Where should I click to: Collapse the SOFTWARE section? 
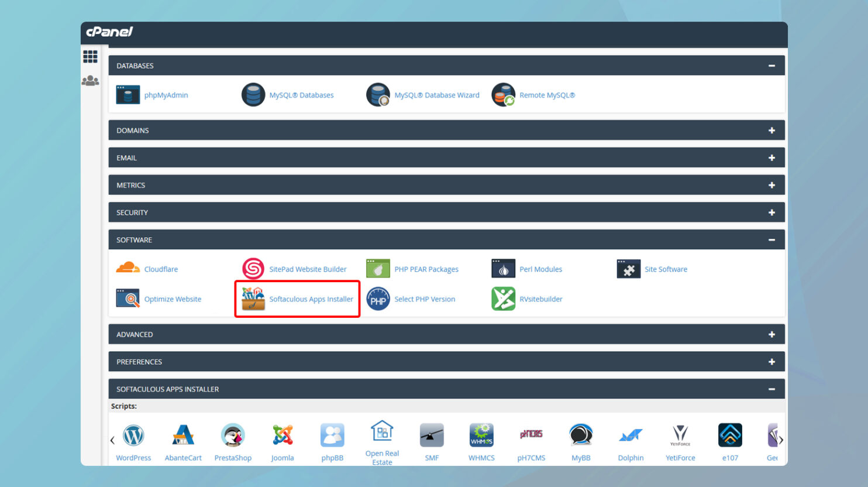771,239
